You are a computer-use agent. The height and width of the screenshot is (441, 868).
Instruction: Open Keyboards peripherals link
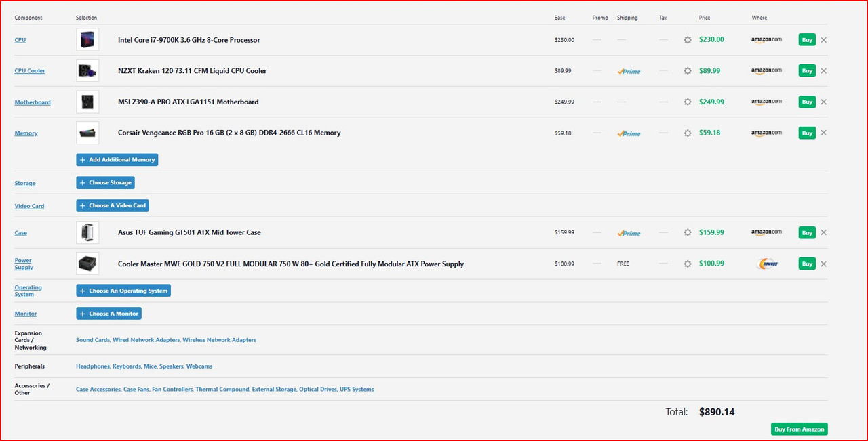(126, 366)
